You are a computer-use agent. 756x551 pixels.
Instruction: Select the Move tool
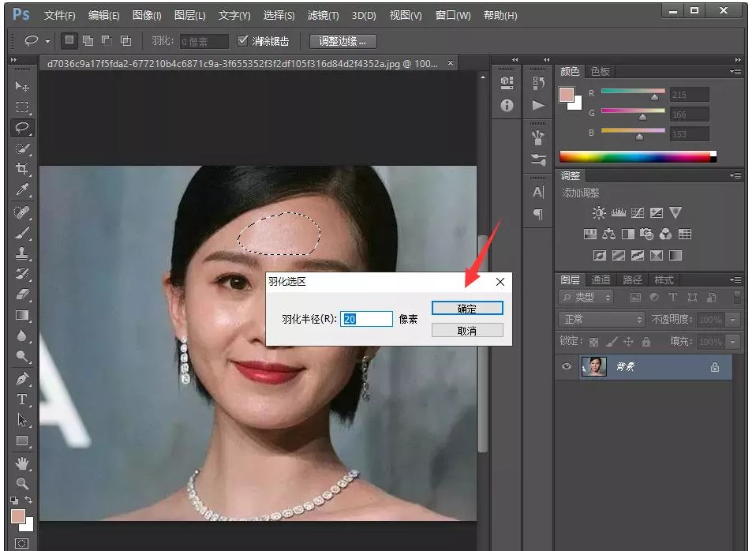point(22,86)
